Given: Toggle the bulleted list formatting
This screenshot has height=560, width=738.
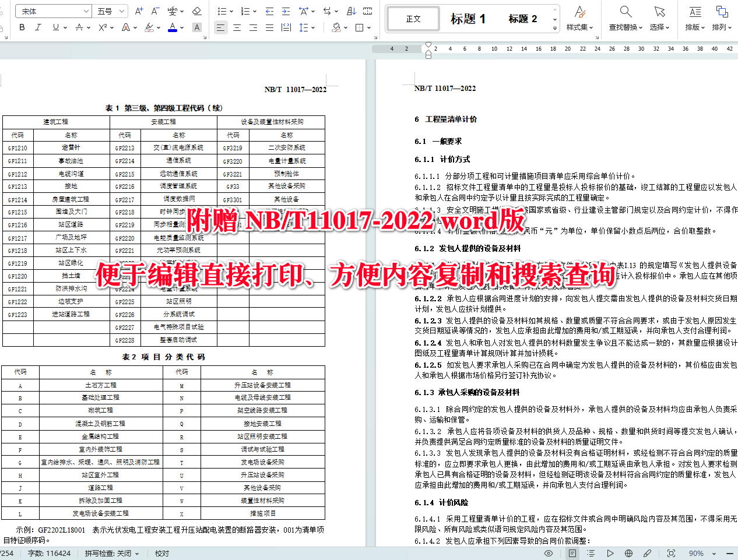Looking at the screenshot, I should [x=222, y=10].
